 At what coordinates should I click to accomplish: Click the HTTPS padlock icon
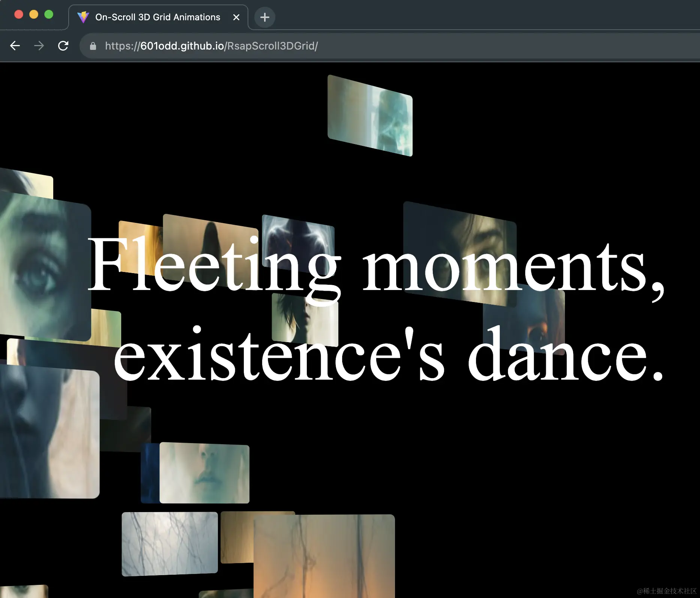pyautogui.click(x=93, y=46)
